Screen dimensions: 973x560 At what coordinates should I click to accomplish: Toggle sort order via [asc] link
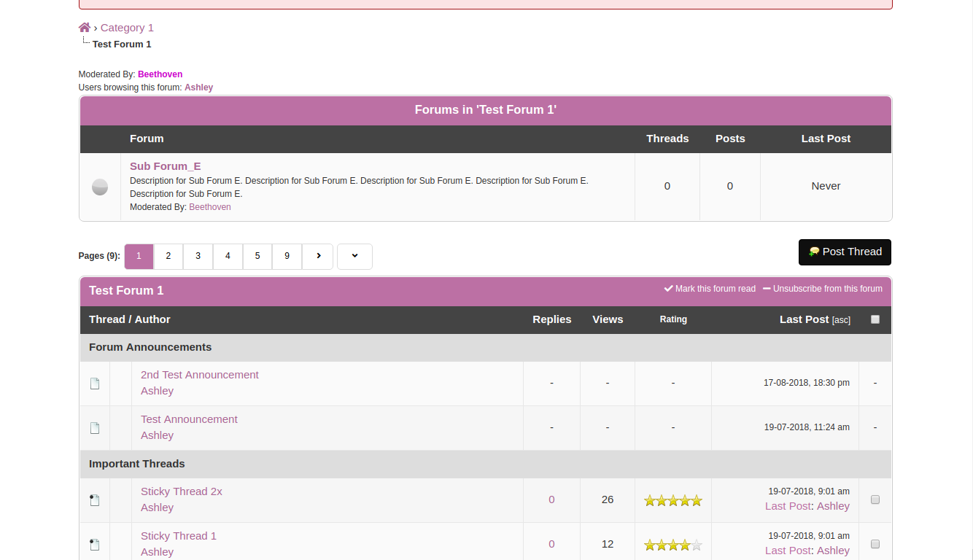tap(841, 320)
